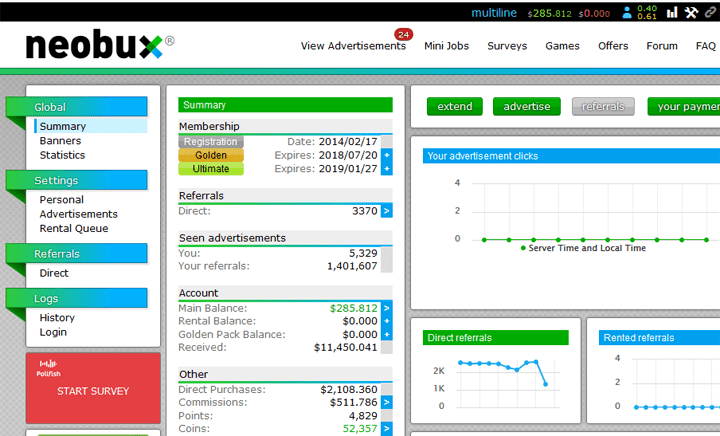
Task: Click the advertise button
Action: (x=527, y=106)
